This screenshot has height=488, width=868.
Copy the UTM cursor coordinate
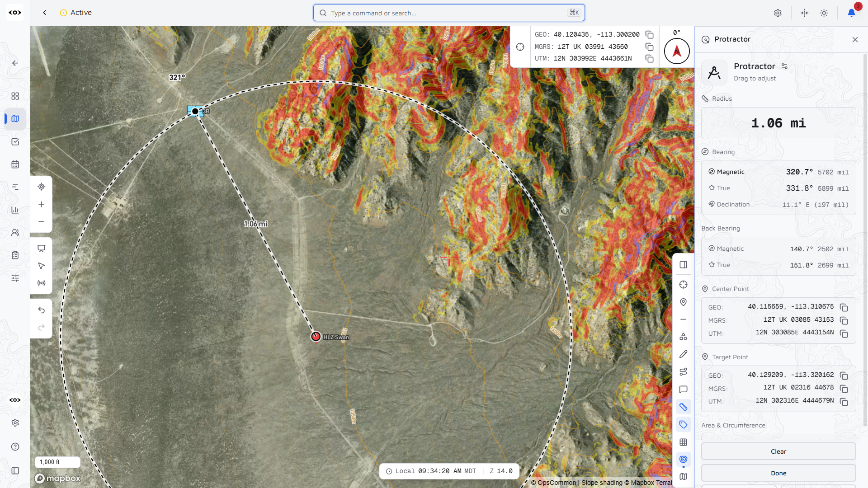[x=649, y=59]
